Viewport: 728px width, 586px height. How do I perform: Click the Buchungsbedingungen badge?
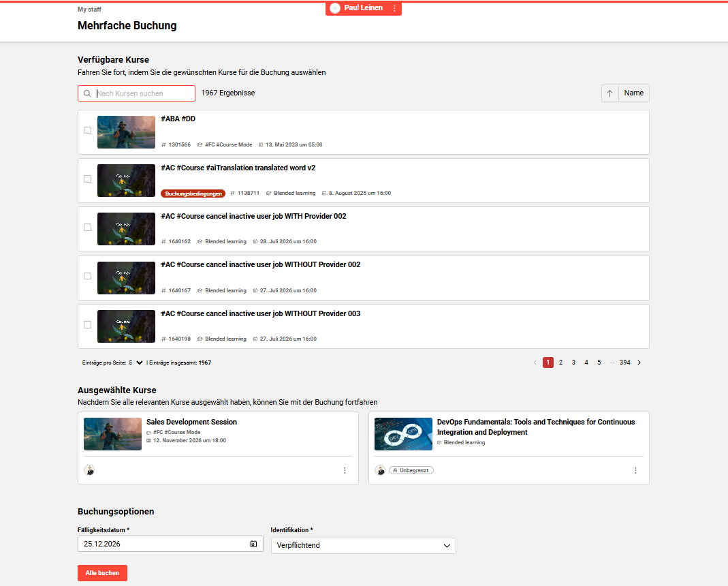click(193, 194)
